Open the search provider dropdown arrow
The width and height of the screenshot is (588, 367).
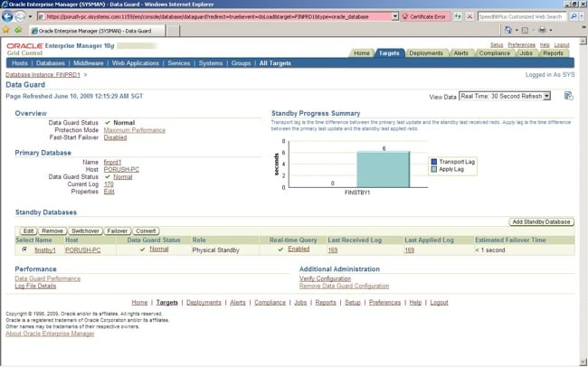[581, 16]
